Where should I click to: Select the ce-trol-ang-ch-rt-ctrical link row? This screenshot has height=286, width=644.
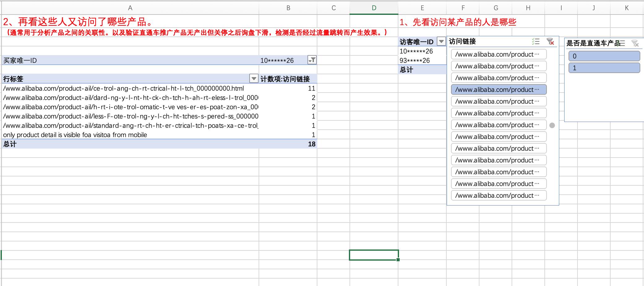[130, 88]
